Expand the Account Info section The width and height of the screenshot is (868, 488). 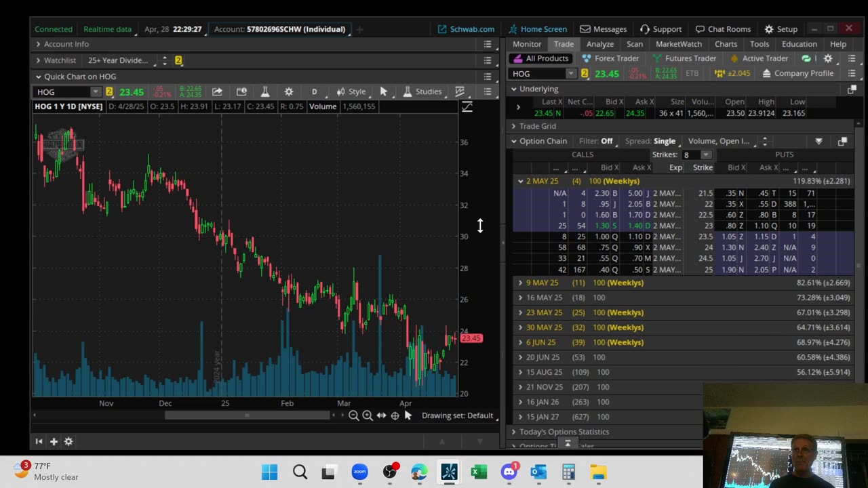coord(38,44)
